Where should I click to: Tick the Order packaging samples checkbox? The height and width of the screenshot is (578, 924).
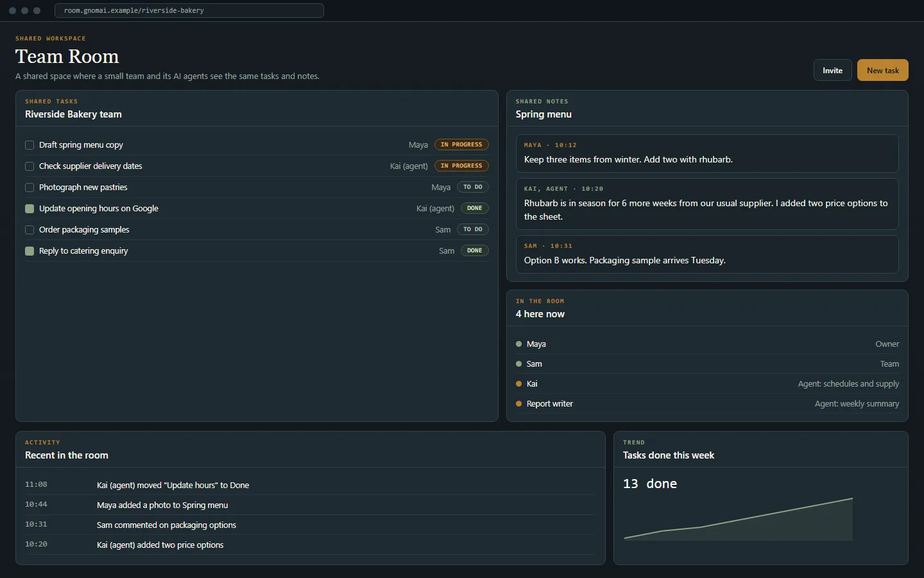(x=30, y=230)
